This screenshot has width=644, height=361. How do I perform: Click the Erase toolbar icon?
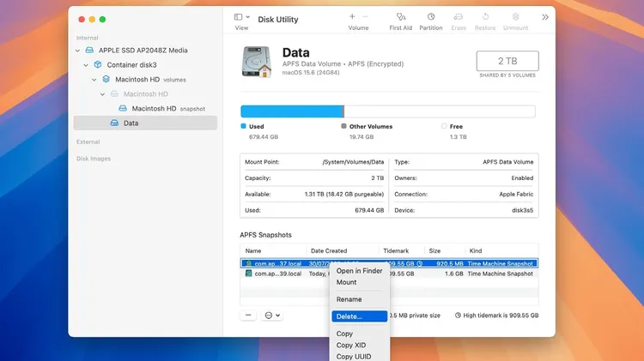coord(459,17)
